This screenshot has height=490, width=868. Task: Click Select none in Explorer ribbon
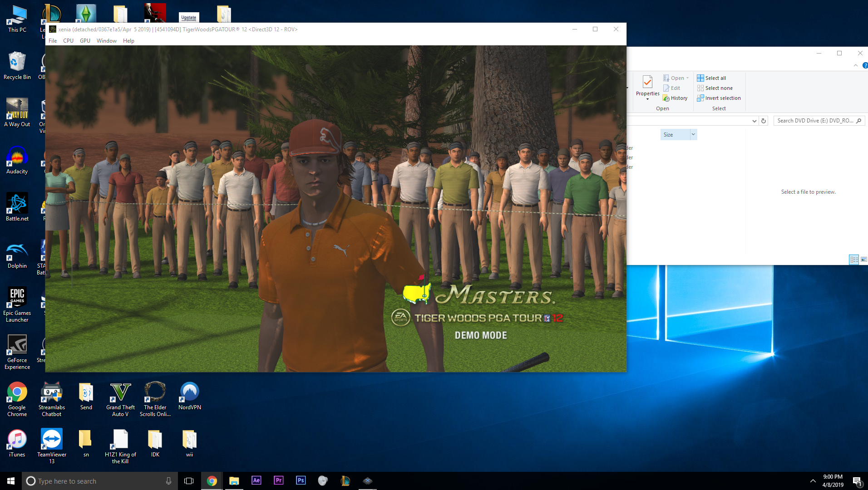tap(715, 88)
